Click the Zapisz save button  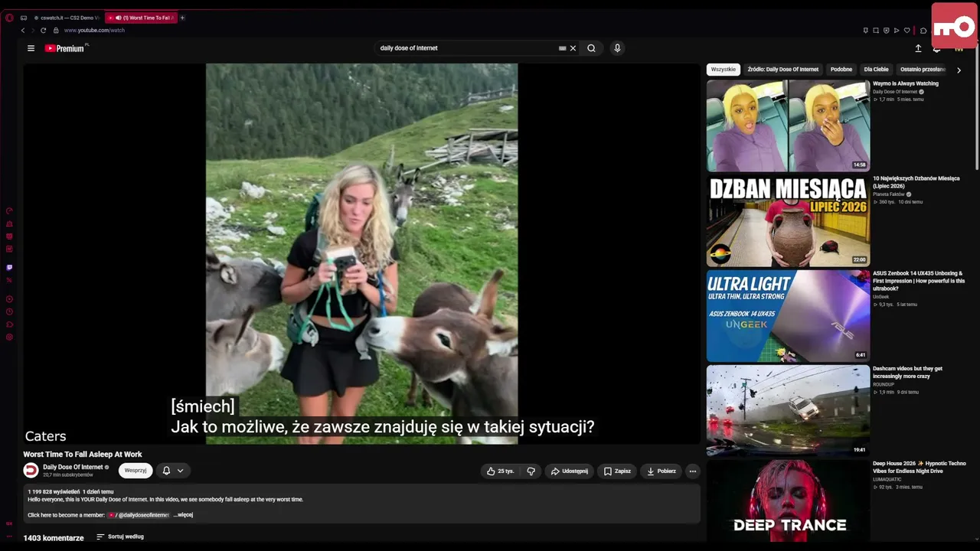[617, 471]
